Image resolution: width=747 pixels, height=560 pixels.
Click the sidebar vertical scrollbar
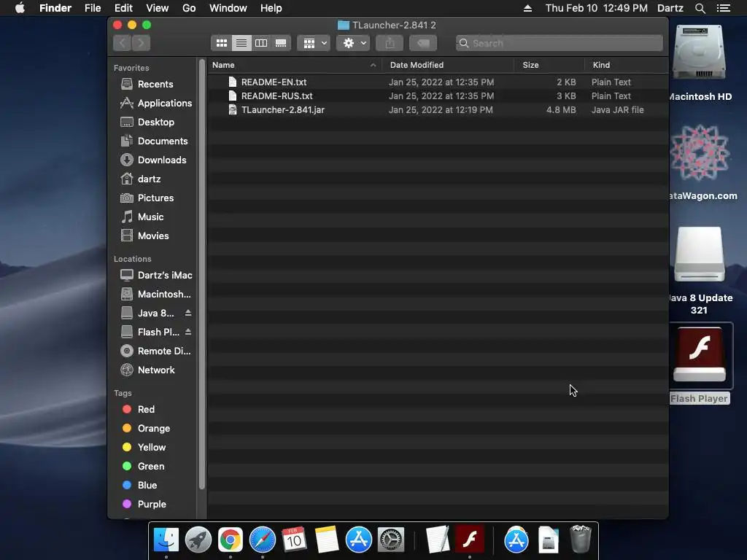(x=202, y=274)
